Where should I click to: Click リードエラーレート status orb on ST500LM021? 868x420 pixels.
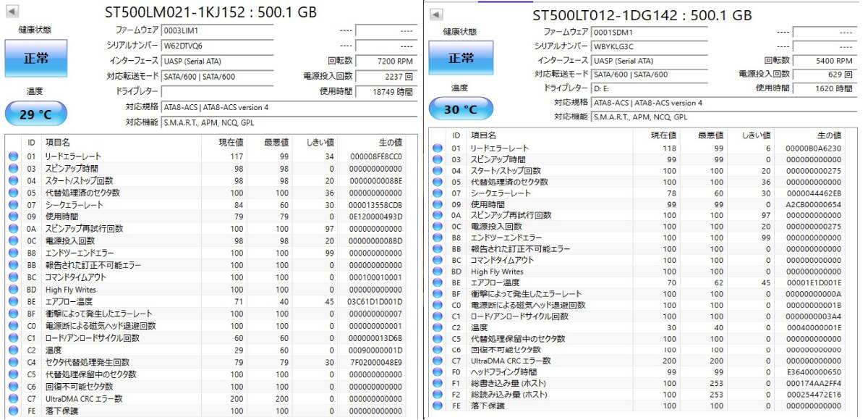point(13,156)
